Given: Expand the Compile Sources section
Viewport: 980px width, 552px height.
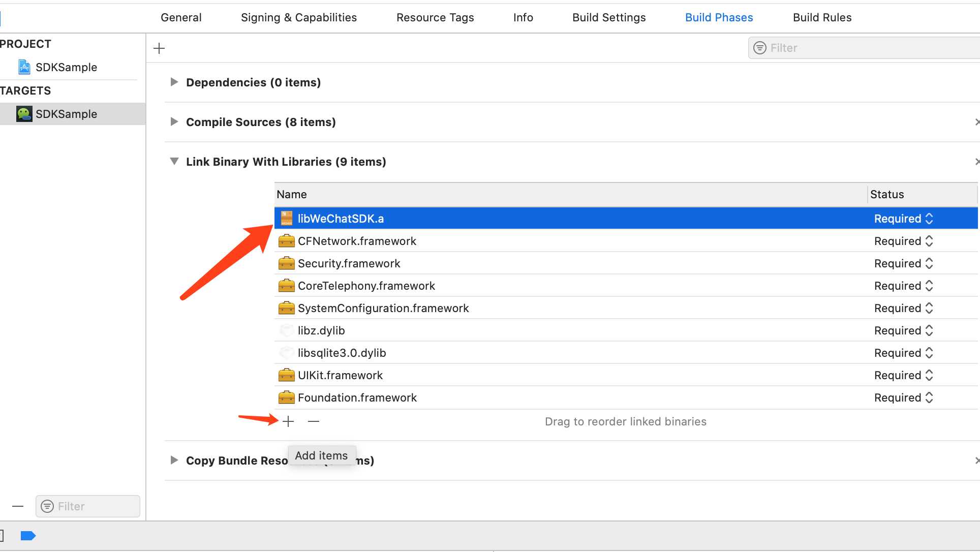Looking at the screenshot, I should 174,121.
